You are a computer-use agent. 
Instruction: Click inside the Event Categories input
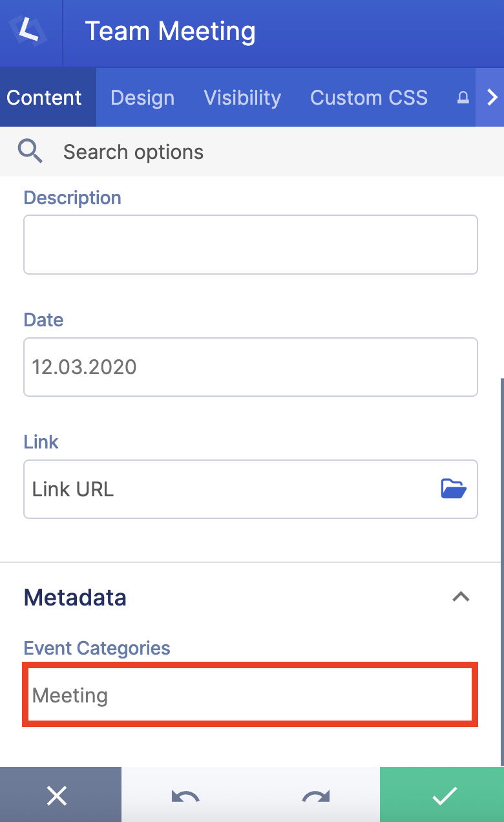[251, 695]
